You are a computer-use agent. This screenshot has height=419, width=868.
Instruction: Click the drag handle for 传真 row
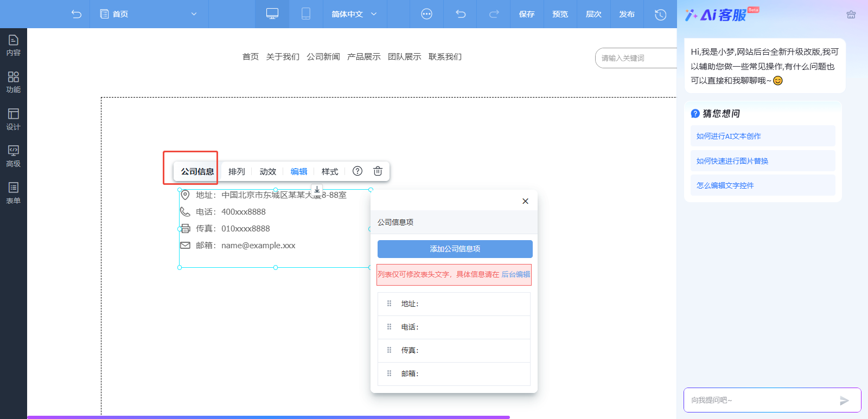(x=389, y=350)
